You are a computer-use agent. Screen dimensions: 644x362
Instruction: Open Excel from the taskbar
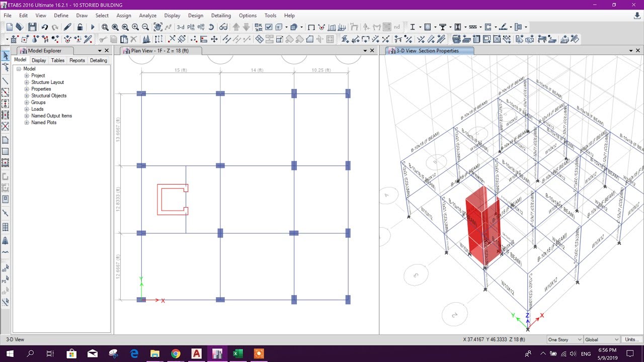(237, 354)
